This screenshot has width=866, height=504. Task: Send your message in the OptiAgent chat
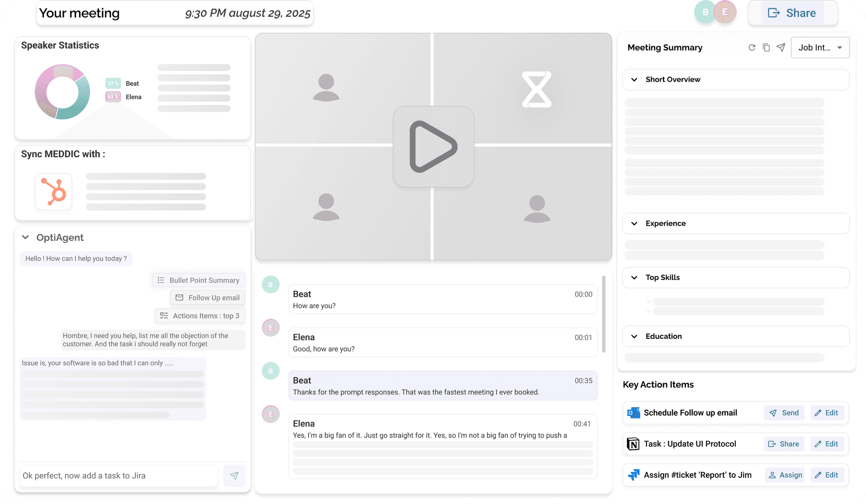(x=234, y=476)
